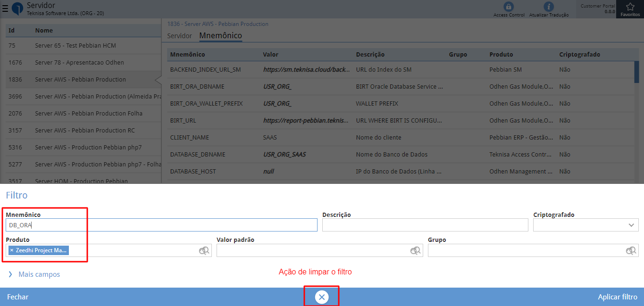Expand Mais campos section
644x306 pixels.
[x=33, y=274]
